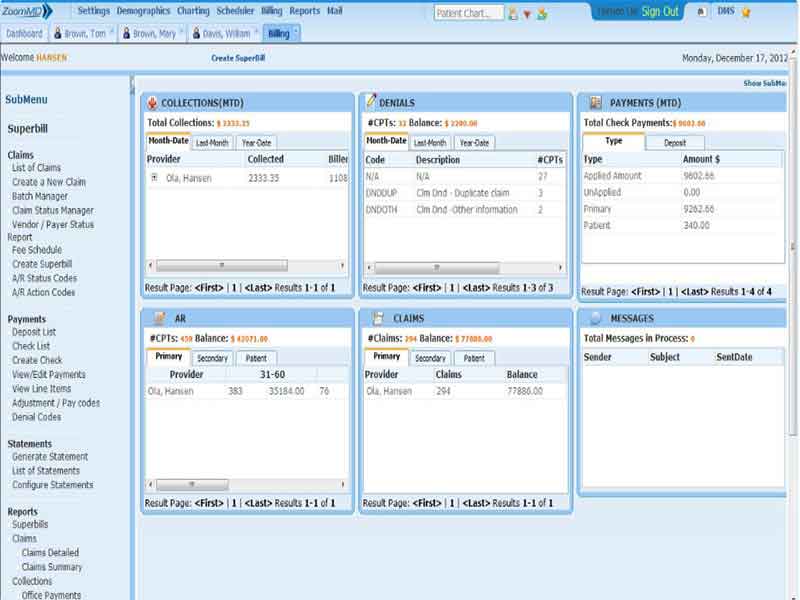Open the Billing menu in the top bar
Viewport: 800px width, 600px height.
[x=271, y=11]
